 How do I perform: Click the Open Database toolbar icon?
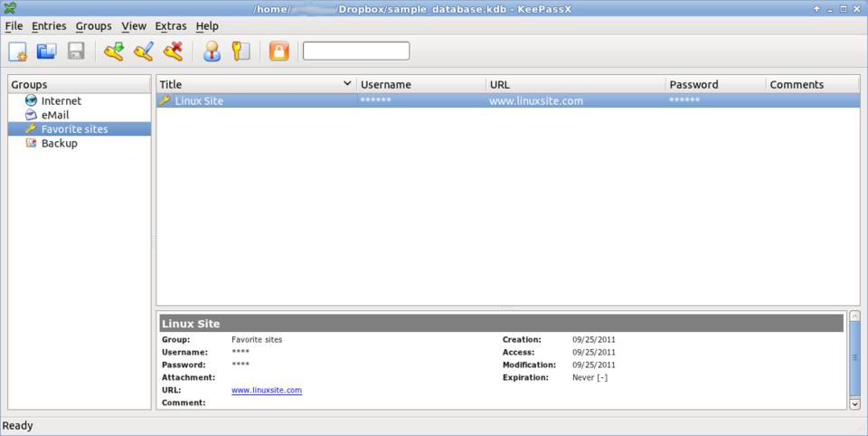pyautogui.click(x=46, y=51)
